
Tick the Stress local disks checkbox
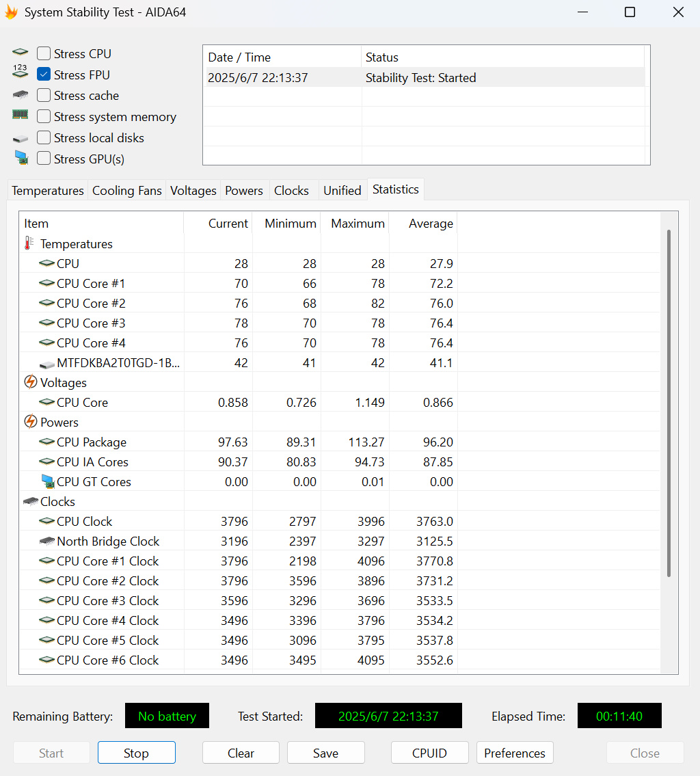pos(44,137)
